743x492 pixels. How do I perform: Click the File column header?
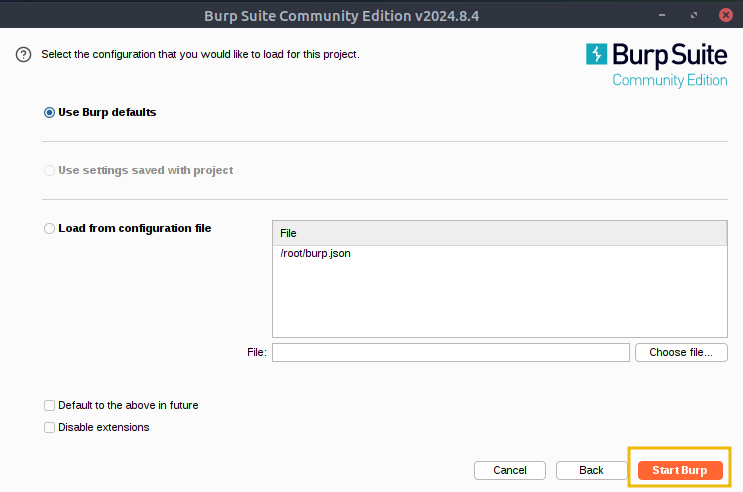click(499, 233)
